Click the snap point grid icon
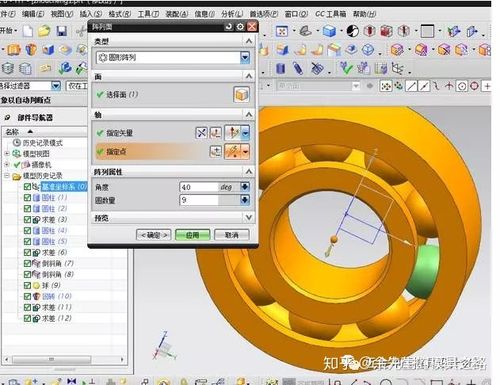This screenshot has width=500, height=385. [x=386, y=86]
